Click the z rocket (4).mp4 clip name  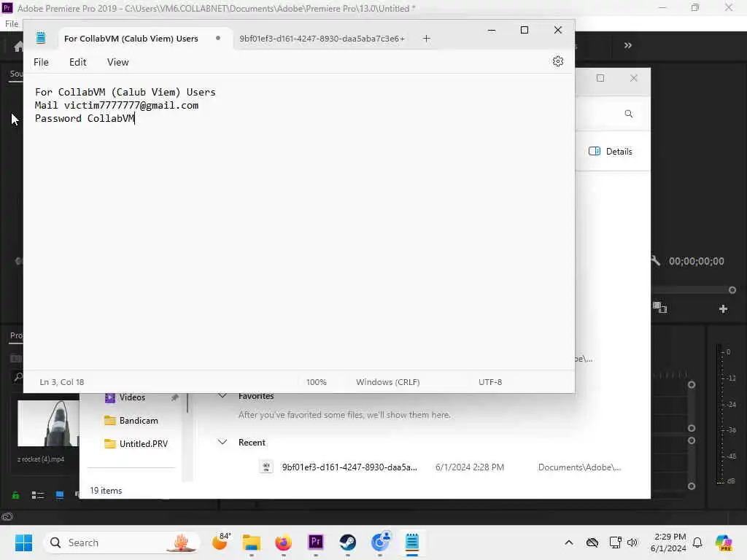41,459
